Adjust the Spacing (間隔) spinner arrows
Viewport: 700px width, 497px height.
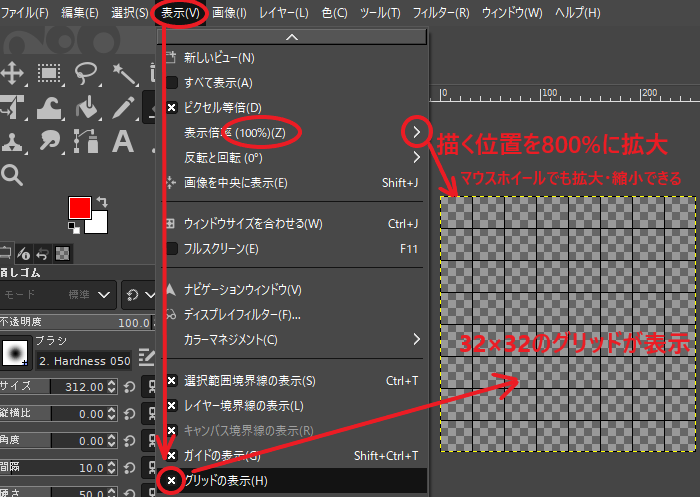coord(112,468)
